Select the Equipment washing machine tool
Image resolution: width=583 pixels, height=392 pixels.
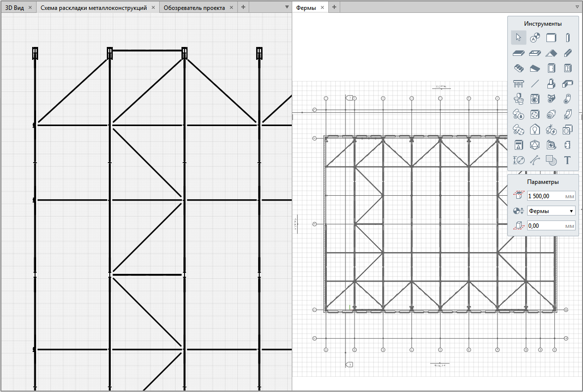[x=535, y=99]
